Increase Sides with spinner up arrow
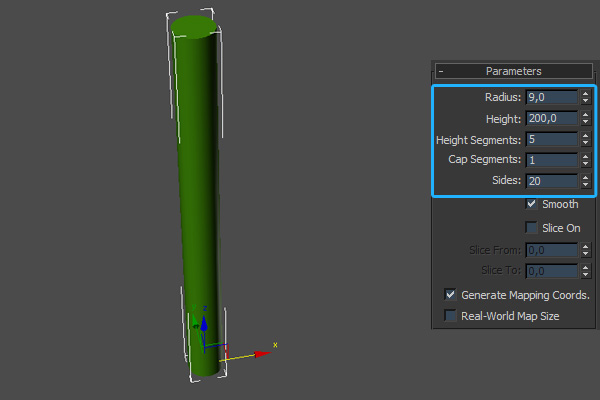Screen dimensions: 600x400 click(x=585, y=177)
